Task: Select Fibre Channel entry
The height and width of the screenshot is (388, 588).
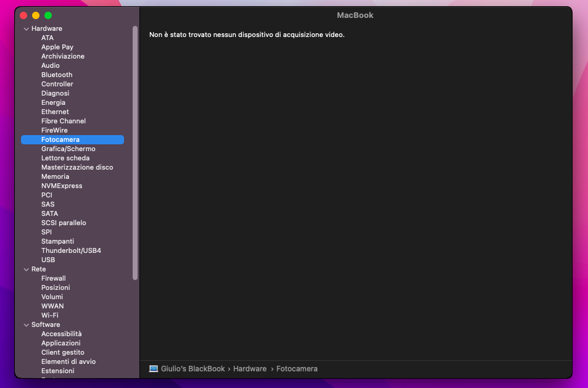Action: pyautogui.click(x=64, y=121)
